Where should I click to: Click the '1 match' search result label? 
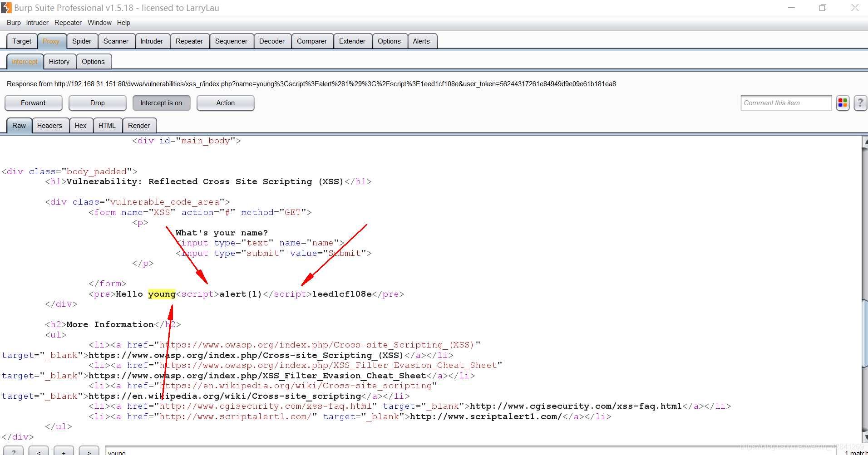tap(855, 452)
